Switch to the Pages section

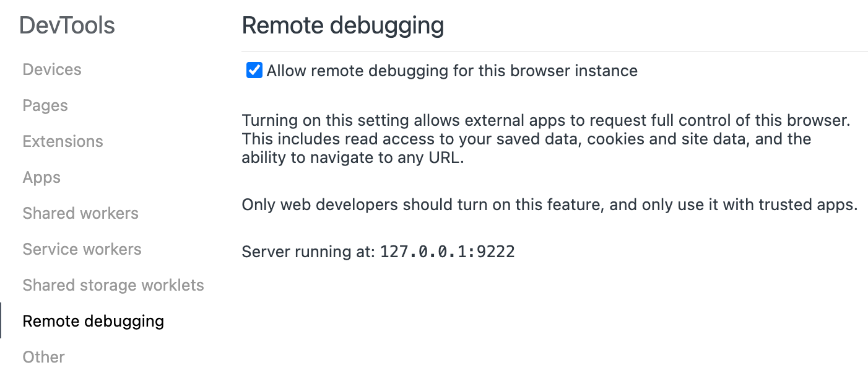tap(45, 105)
